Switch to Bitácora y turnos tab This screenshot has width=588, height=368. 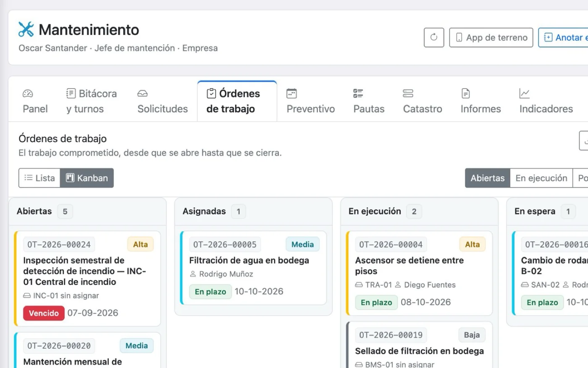tap(92, 101)
